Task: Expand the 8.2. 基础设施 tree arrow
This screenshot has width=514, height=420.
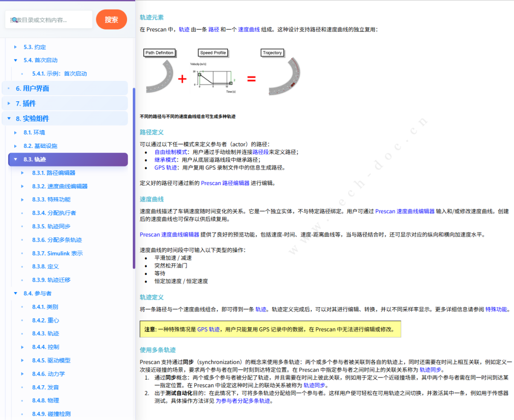Action: 15,146
